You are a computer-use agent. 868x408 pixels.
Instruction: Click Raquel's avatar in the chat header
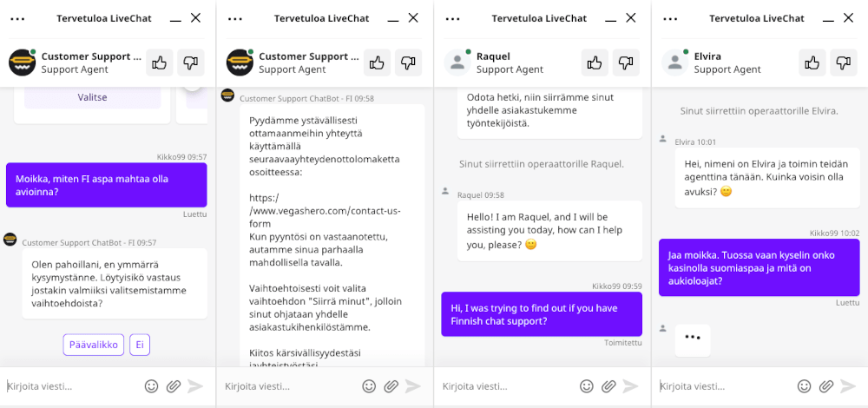(457, 63)
